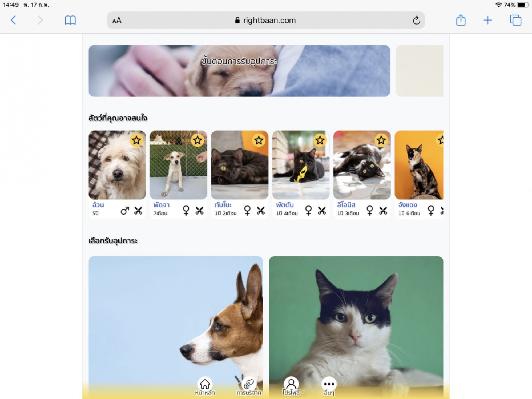Click the back navigation chevron

click(14, 20)
